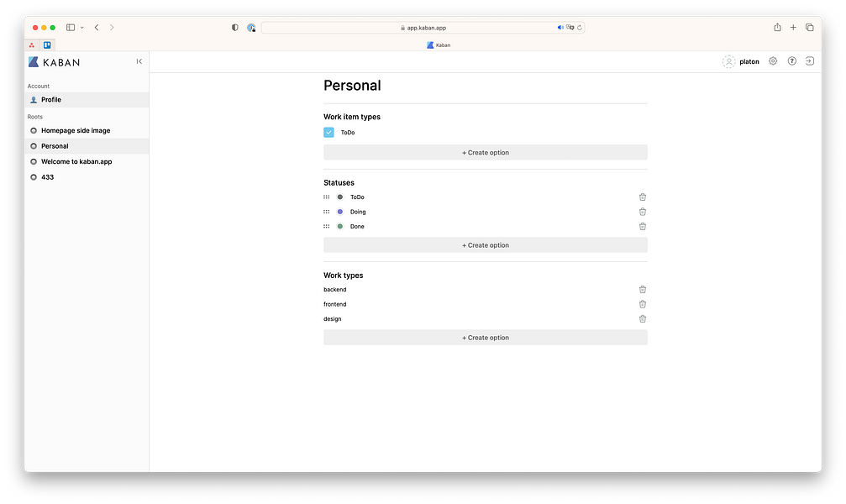This screenshot has width=846, height=504.
Task: Click the Doing status name
Action: pyautogui.click(x=358, y=212)
